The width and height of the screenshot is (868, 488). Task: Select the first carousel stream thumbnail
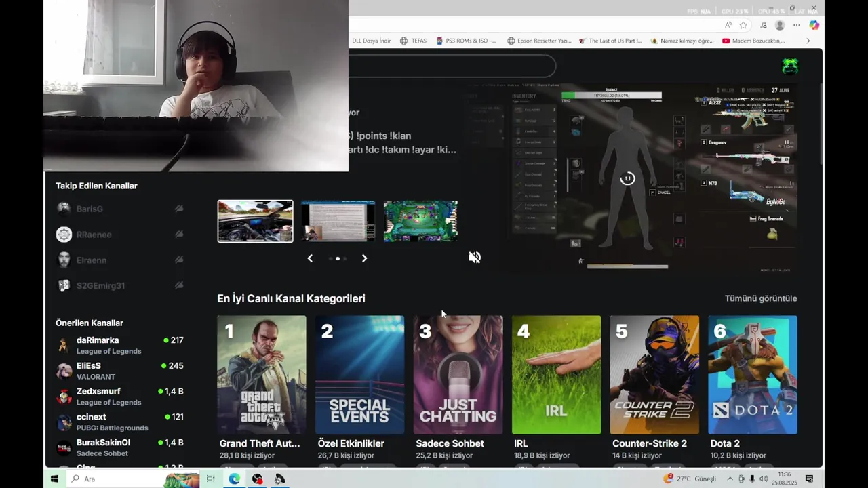point(255,221)
